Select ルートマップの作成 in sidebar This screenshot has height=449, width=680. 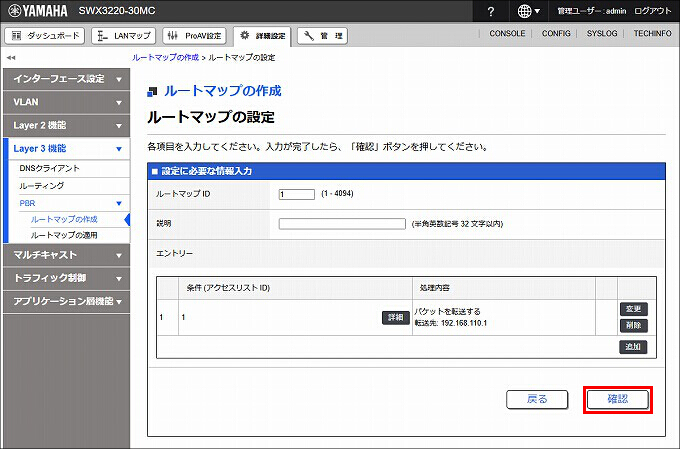coord(64,220)
